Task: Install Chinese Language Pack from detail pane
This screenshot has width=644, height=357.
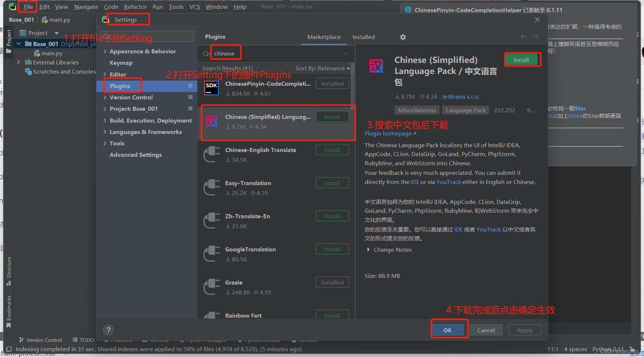Action: pos(521,60)
